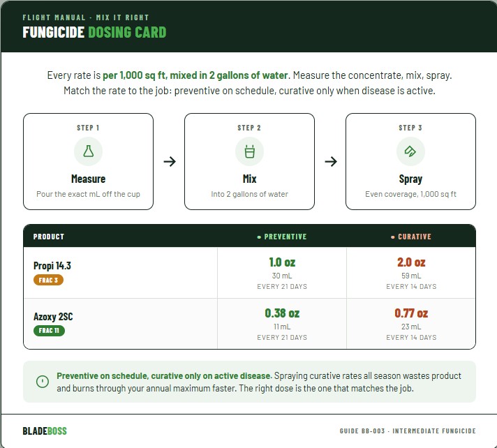
Task: Click EVERY 14 DAYS in Propi curative cell
Action: coord(411,286)
